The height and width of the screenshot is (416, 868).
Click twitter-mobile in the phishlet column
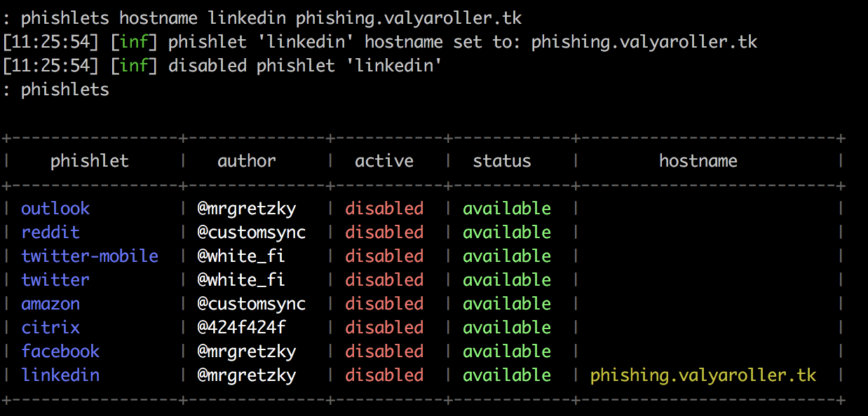point(90,256)
